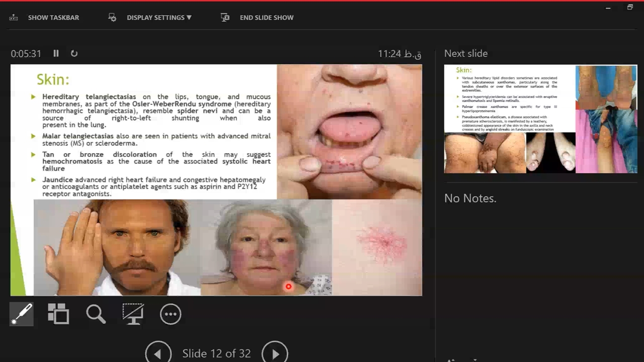
Task: Click Show Taskbar
Action: click(x=45, y=18)
